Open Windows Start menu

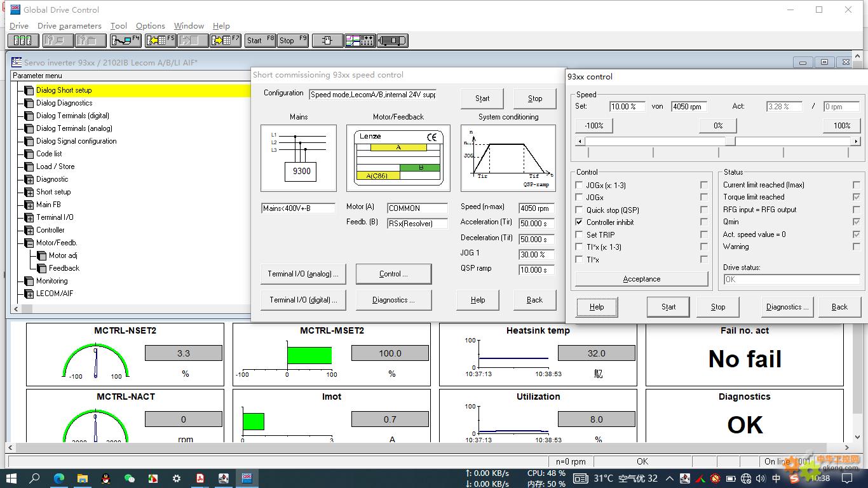click(11, 478)
